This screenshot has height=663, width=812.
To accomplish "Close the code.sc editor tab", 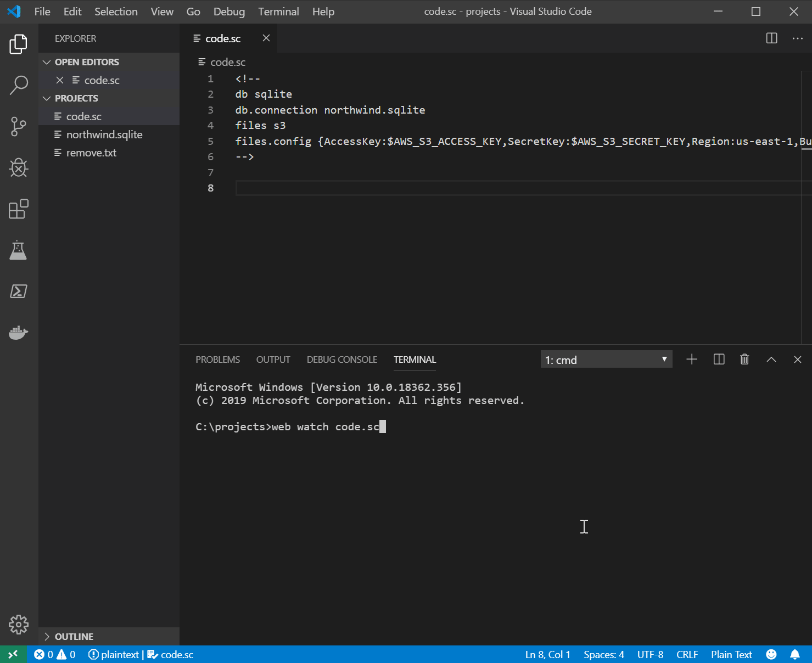I will point(266,38).
